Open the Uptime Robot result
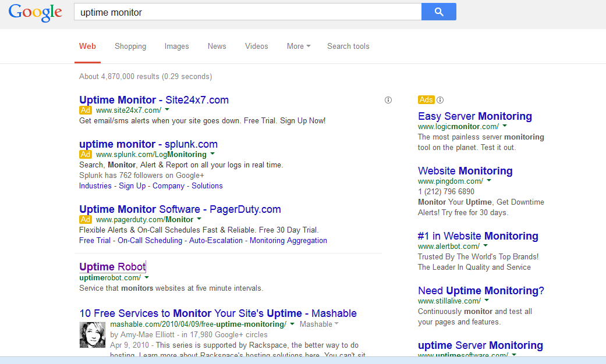The image size is (606, 364). coord(112,267)
